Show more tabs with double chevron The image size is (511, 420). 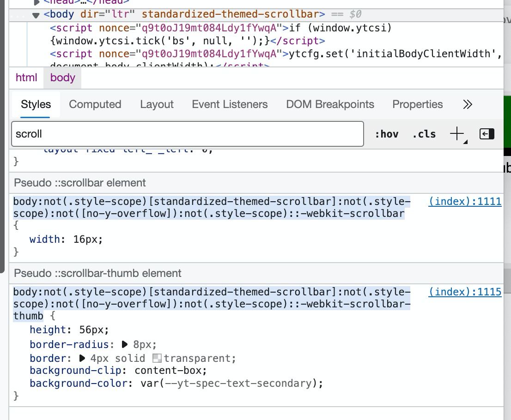(468, 104)
